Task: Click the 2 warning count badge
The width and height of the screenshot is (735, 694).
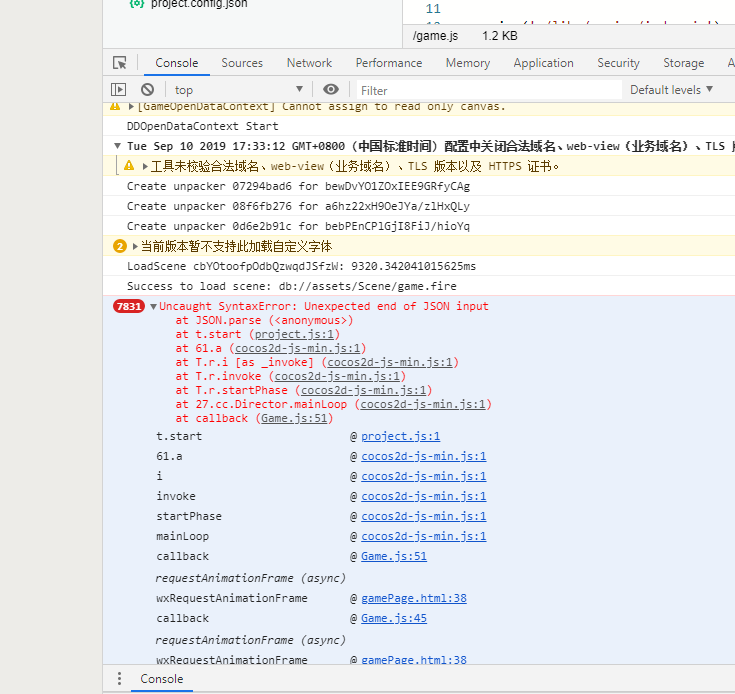Action: 120,246
